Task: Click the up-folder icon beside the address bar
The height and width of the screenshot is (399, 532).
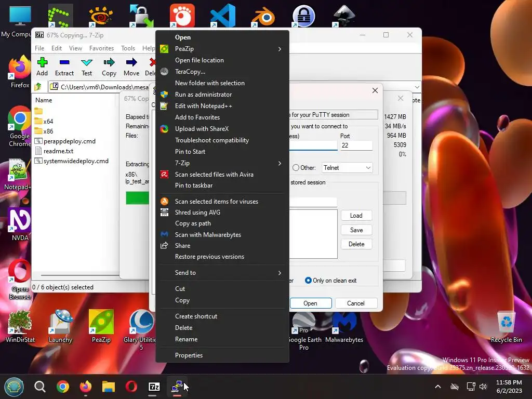Action: [38, 87]
